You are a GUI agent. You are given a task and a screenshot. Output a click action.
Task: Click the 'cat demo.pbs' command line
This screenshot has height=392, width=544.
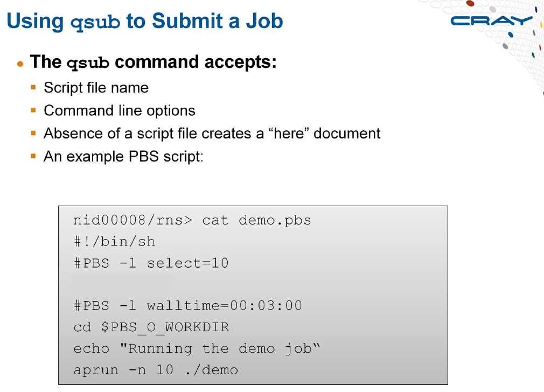click(x=192, y=221)
